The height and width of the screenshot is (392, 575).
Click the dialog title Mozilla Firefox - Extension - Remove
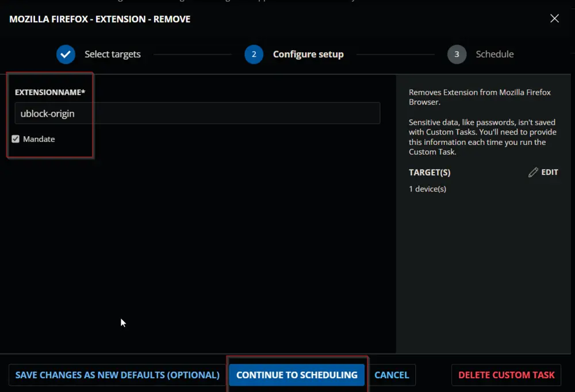(x=99, y=19)
